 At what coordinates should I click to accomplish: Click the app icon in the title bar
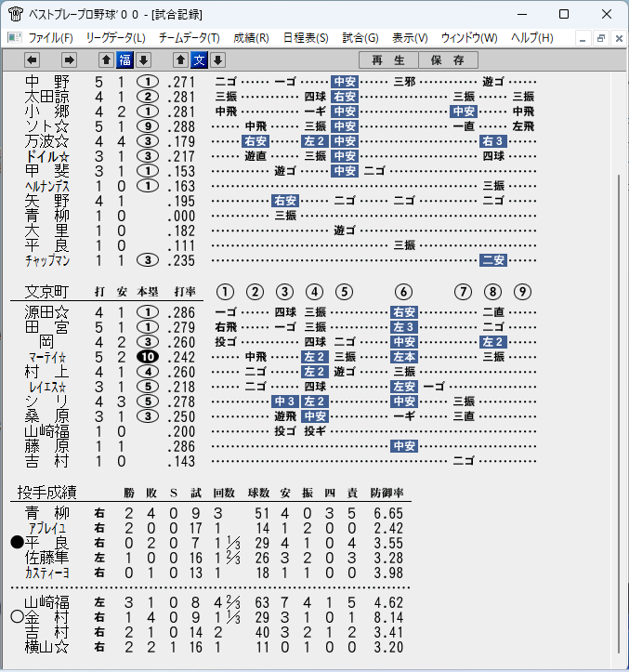tap(16, 14)
